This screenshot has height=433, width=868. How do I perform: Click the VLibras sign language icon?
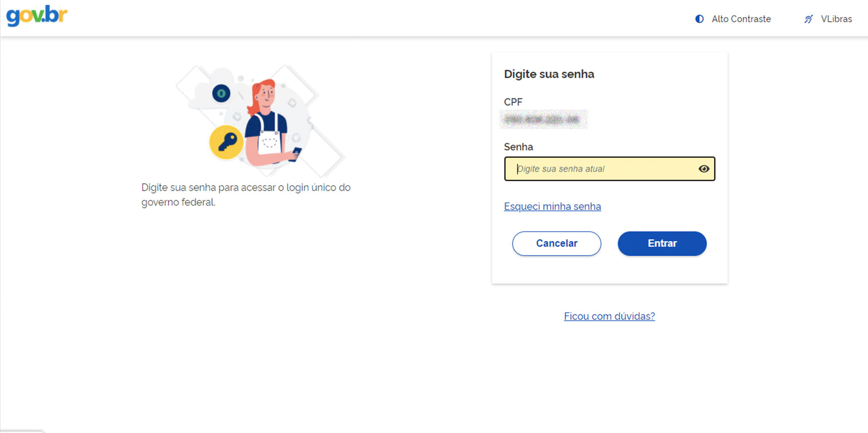pos(808,19)
